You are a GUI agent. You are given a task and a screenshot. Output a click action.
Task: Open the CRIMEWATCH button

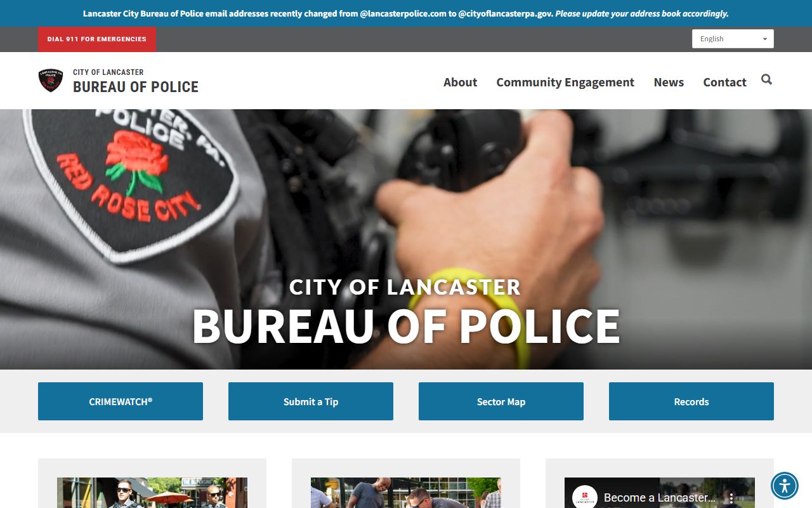[x=121, y=401]
